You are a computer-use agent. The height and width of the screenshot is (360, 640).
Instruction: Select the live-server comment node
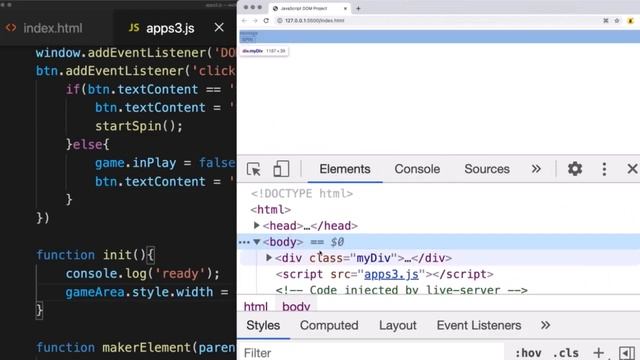coord(402,290)
